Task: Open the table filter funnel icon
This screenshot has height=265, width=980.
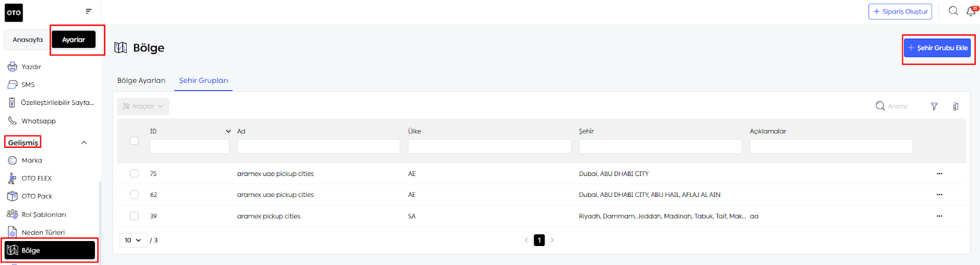Action: pyautogui.click(x=934, y=106)
